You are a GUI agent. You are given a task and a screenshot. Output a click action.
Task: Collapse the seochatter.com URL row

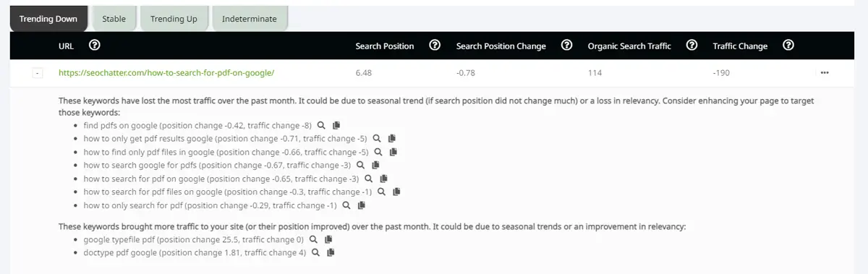tap(38, 73)
